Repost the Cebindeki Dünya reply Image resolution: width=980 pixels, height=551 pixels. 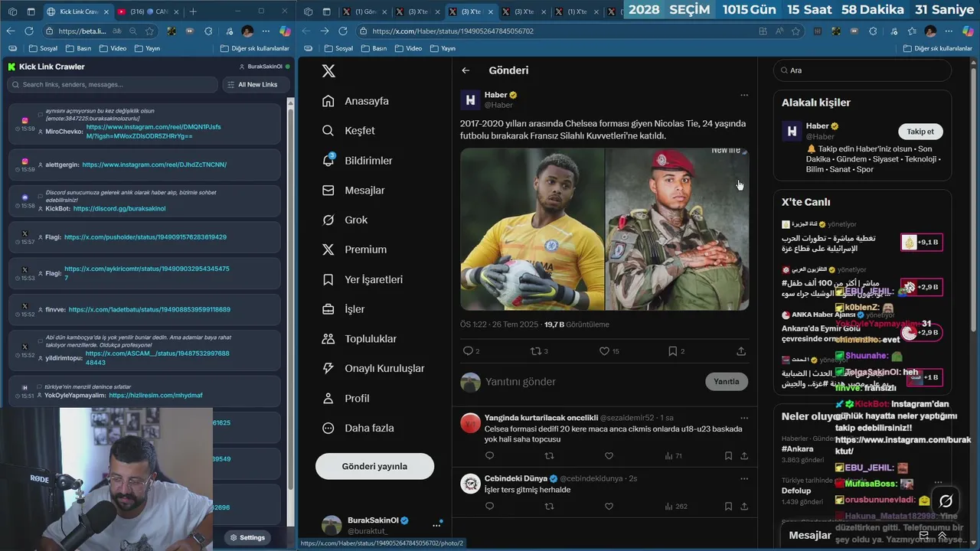pyautogui.click(x=549, y=507)
